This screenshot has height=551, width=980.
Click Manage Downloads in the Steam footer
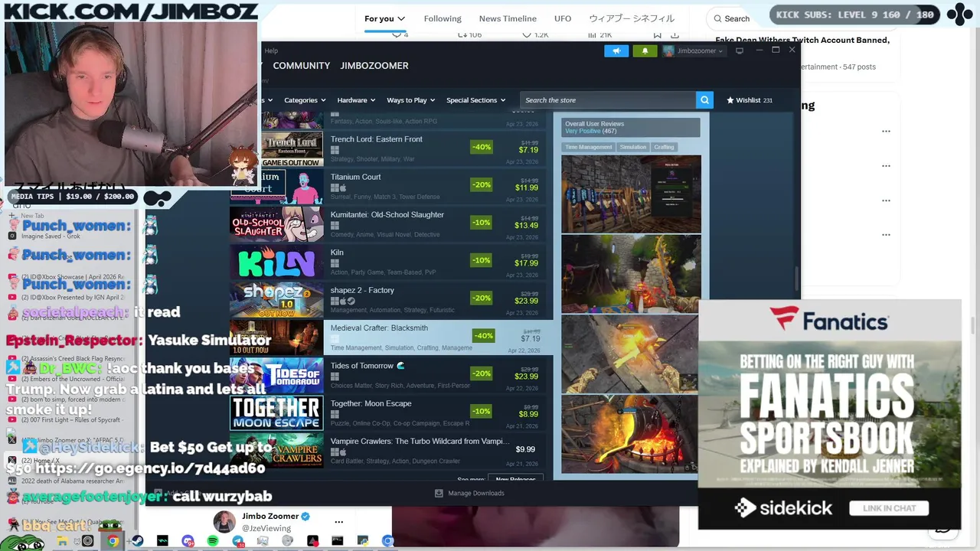point(469,493)
